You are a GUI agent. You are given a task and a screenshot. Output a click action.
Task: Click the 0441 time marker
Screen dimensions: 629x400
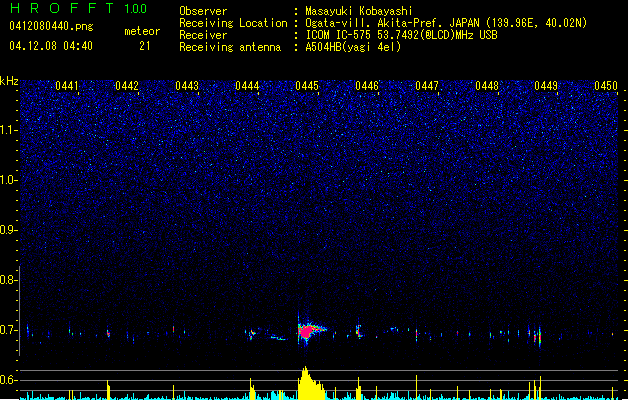pos(67,86)
